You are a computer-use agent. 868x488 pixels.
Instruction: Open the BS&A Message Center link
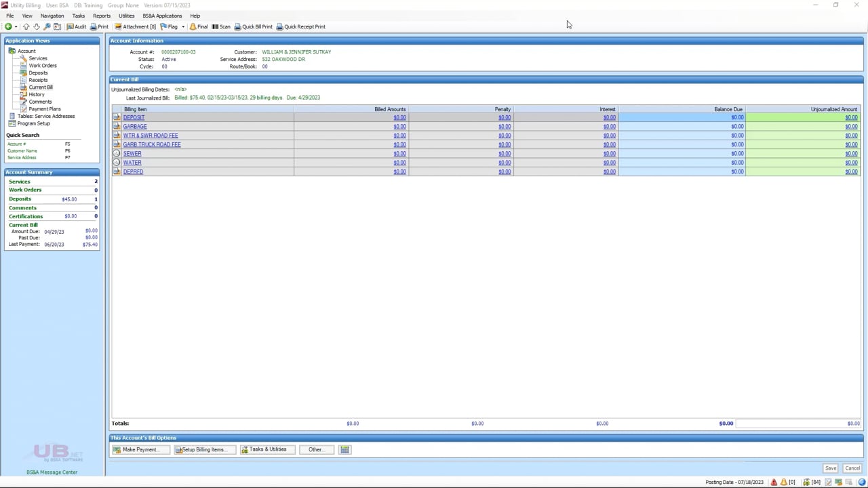(52, 472)
